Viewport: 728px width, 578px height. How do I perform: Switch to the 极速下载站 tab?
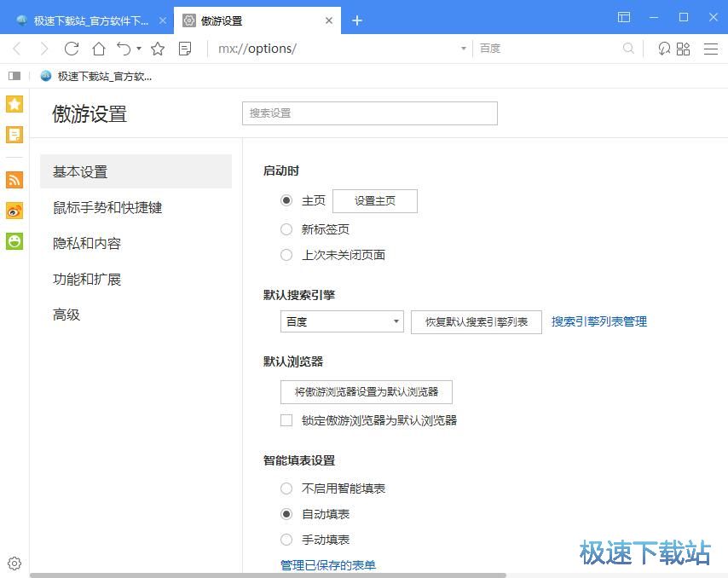[x=86, y=21]
